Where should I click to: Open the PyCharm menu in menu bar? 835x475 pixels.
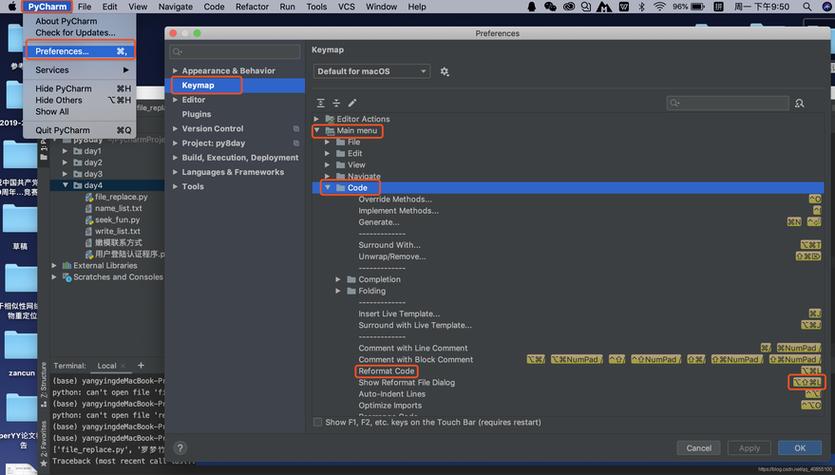(x=47, y=6)
